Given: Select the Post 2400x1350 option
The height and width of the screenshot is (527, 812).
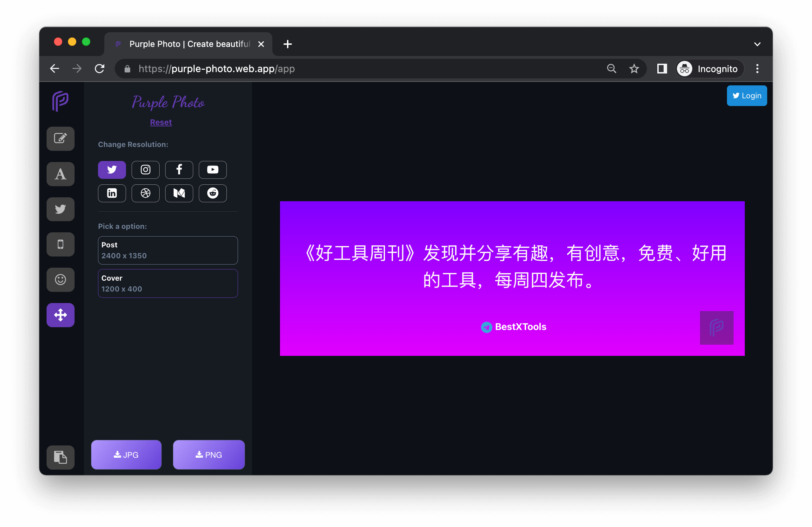Looking at the screenshot, I should [168, 249].
